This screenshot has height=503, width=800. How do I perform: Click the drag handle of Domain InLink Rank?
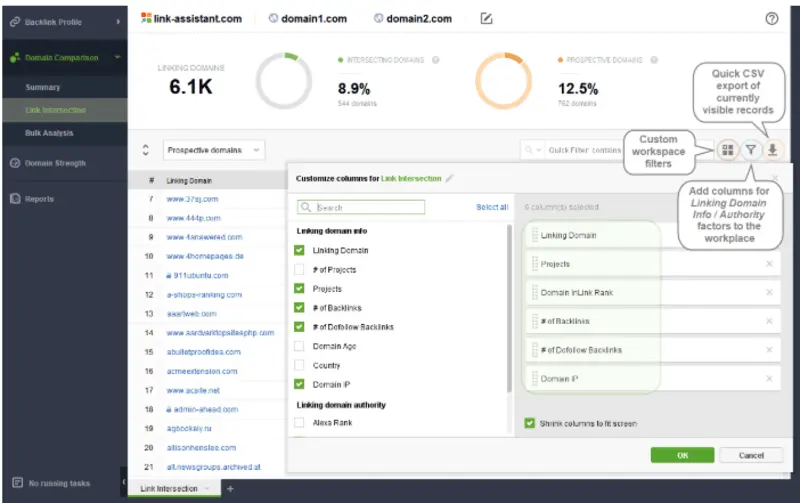click(535, 292)
